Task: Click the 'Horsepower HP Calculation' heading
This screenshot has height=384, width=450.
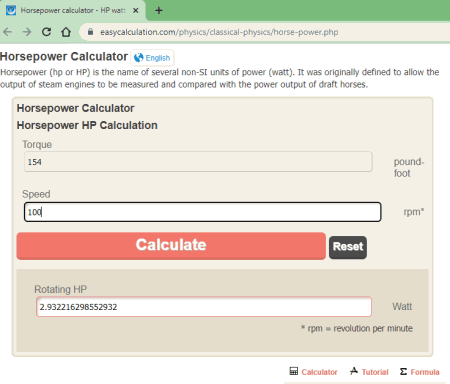Action: click(87, 125)
